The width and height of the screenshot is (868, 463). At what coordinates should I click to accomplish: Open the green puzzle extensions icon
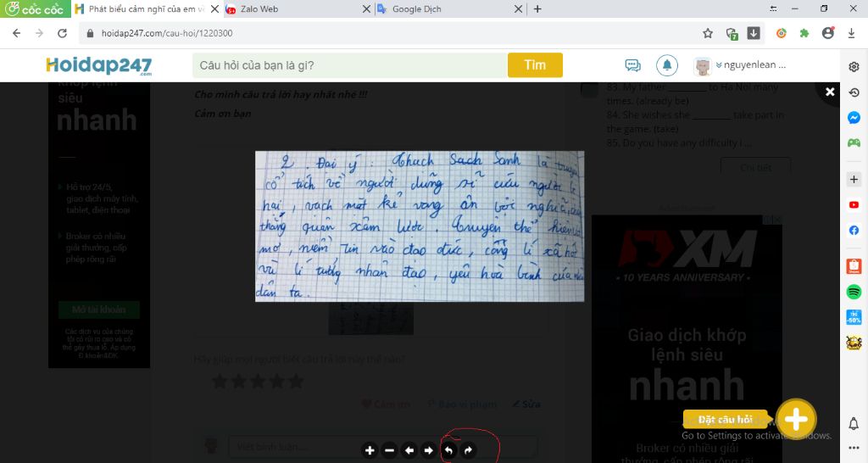coord(804,33)
